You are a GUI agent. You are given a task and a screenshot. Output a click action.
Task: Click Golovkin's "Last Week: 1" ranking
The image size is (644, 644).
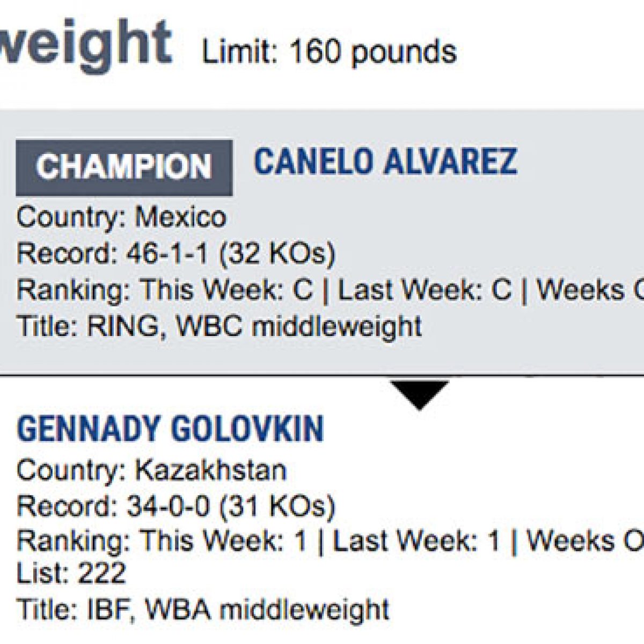tap(417, 541)
